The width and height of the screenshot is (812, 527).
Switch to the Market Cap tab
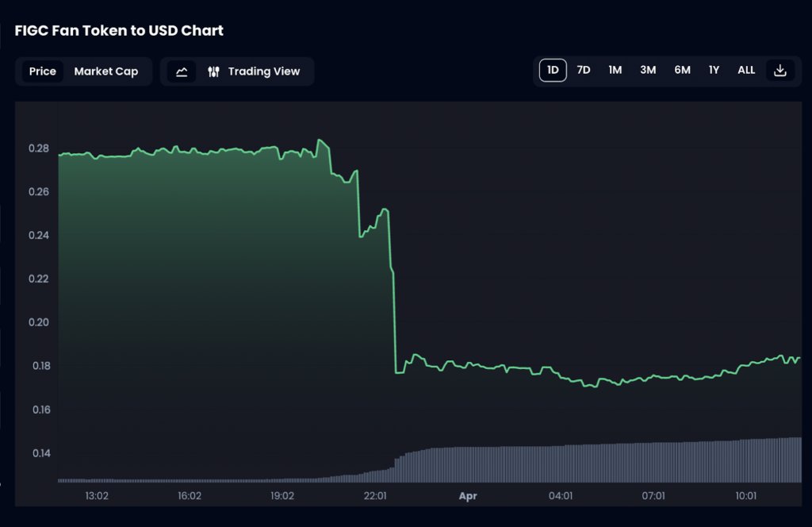tap(106, 71)
